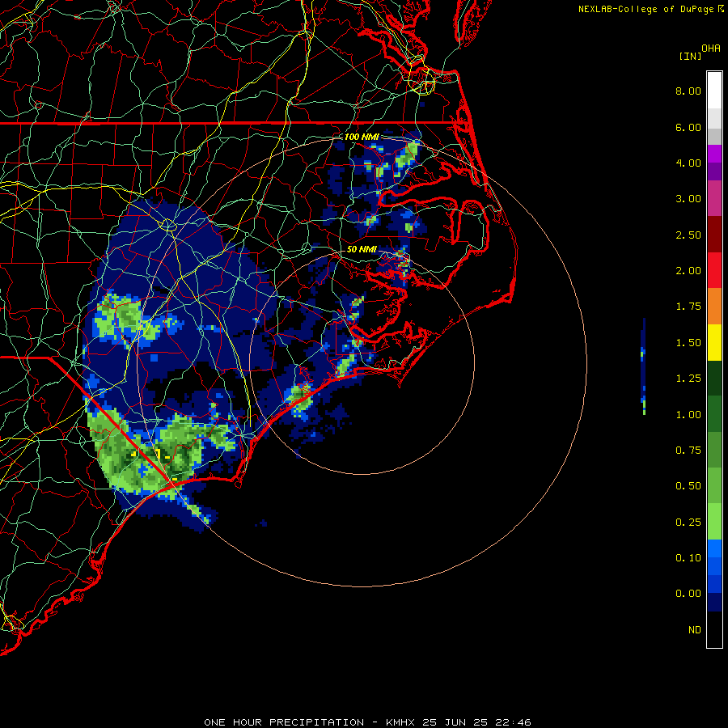
Task: Click the 4.00 legend value
Action: pyautogui.click(x=688, y=163)
